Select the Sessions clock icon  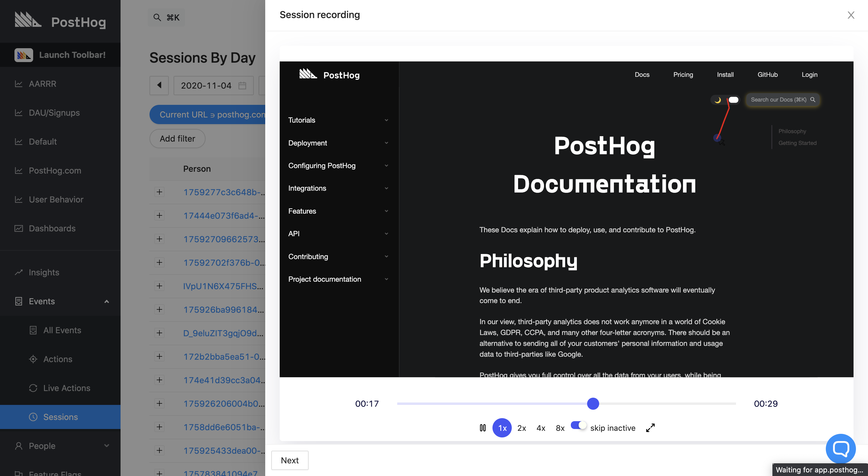pyautogui.click(x=33, y=417)
